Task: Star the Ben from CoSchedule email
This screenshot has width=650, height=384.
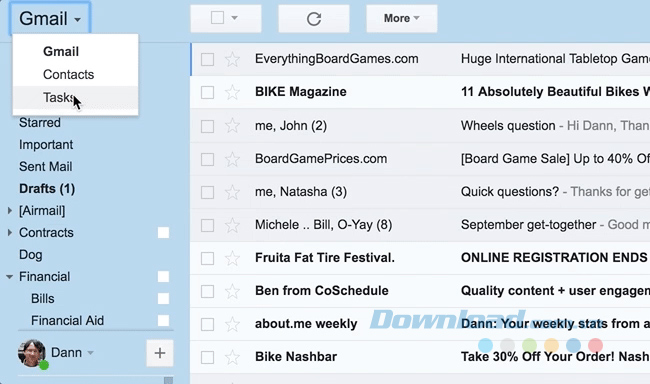Action: point(232,291)
